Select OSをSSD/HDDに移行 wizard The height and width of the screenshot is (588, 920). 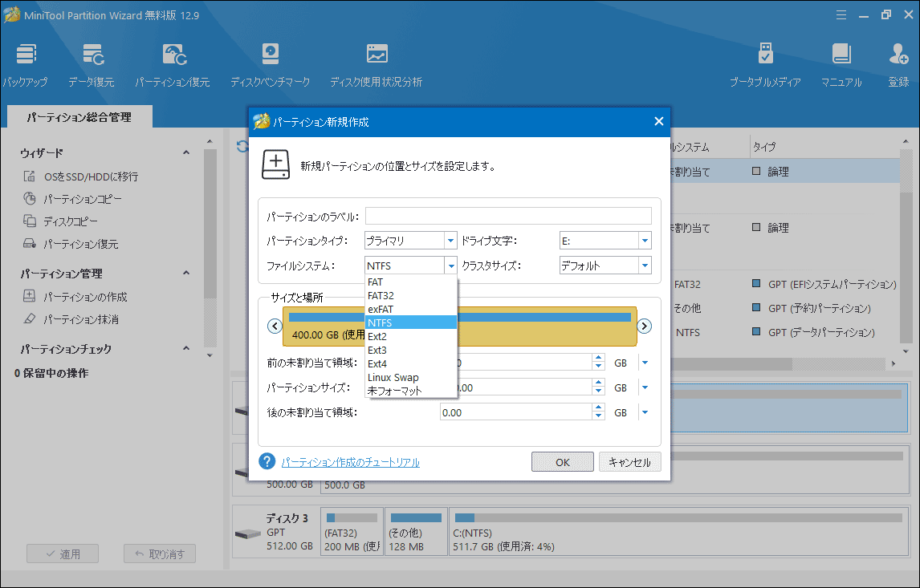[91, 176]
